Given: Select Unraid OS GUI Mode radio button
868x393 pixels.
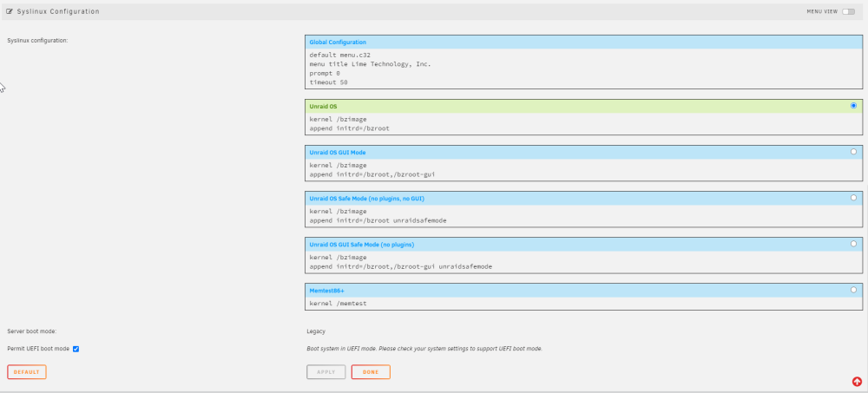Looking at the screenshot, I should click(x=853, y=152).
